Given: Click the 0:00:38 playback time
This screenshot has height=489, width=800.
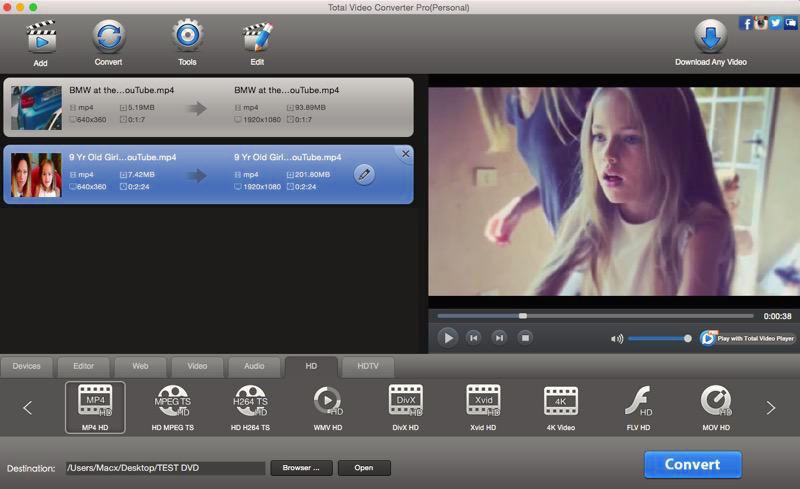Looking at the screenshot, I should pyautogui.click(x=777, y=316).
